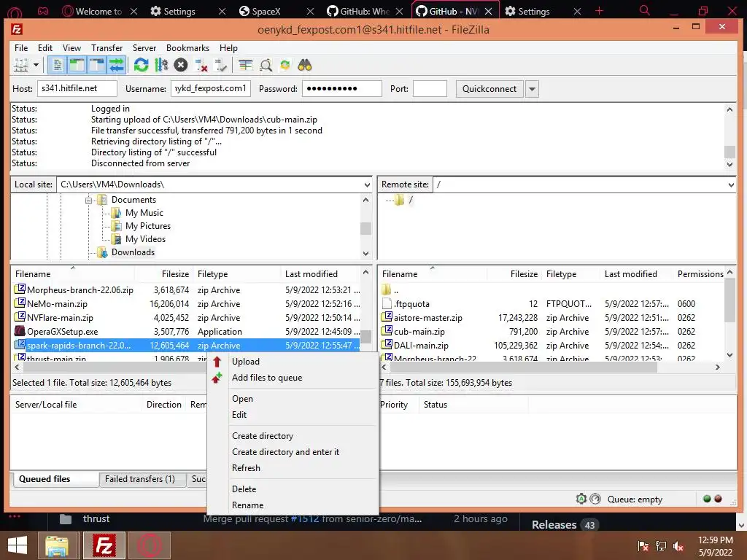The width and height of the screenshot is (747, 560).
Task: Click the Password input field
Action: pyautogui.click(x=342, y=88)
